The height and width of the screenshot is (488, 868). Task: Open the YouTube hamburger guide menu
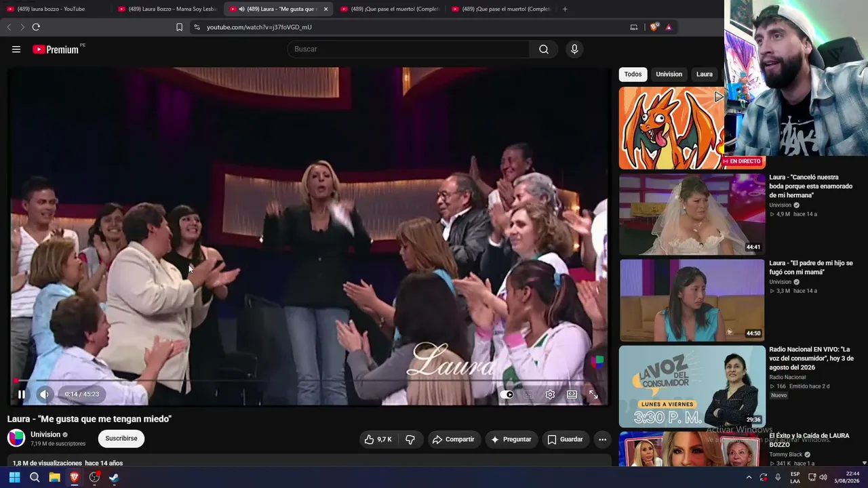[16, 49]
